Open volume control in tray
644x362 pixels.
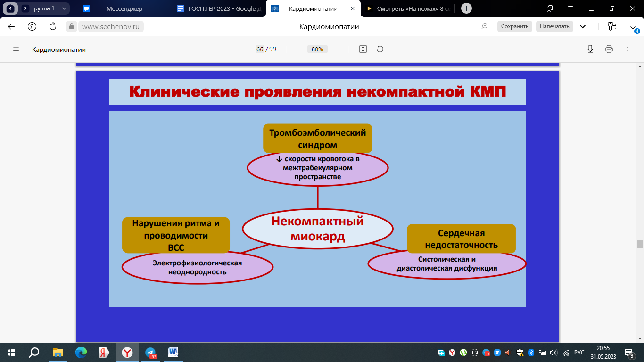pyautogui.click(x=553, y=352)
